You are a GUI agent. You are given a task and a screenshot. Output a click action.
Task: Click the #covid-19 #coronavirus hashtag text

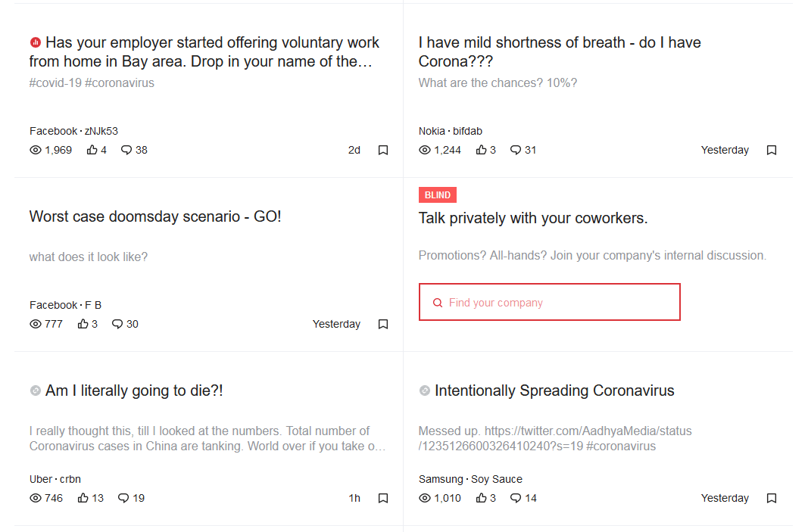click(x=92, y=82)
